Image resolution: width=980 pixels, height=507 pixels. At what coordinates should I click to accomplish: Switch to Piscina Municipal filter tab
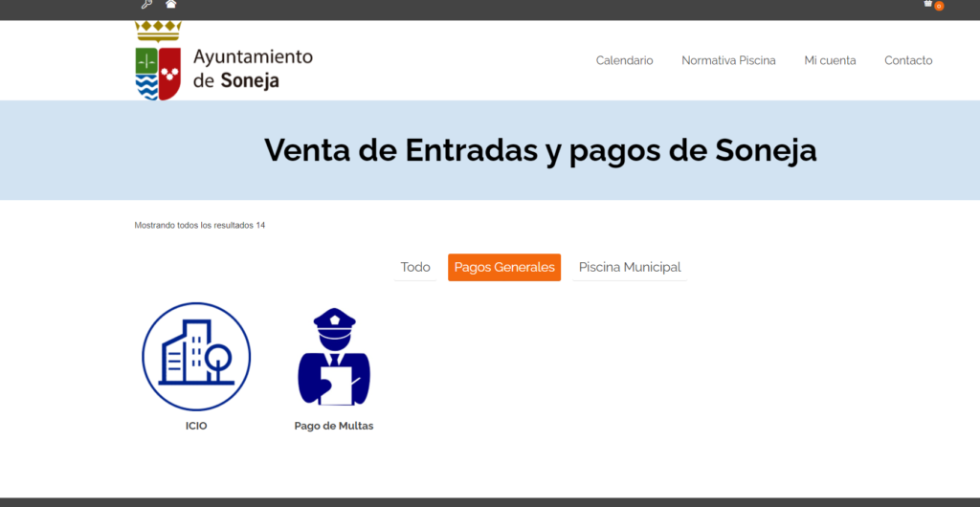630,267
